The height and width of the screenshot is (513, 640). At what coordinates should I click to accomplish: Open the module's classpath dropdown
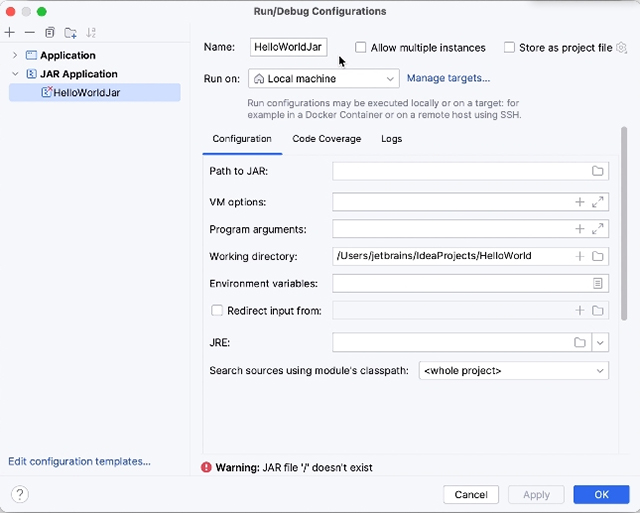coord(514,371)
